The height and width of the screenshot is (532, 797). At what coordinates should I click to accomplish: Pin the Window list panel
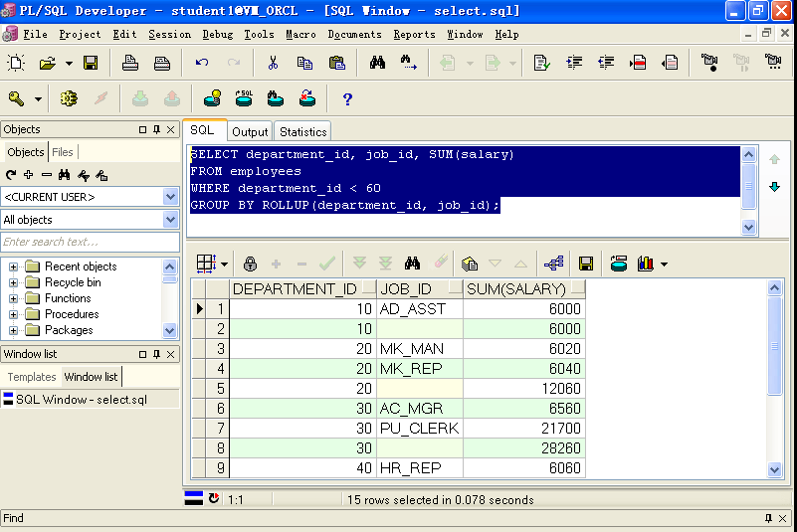pos(156,354)
